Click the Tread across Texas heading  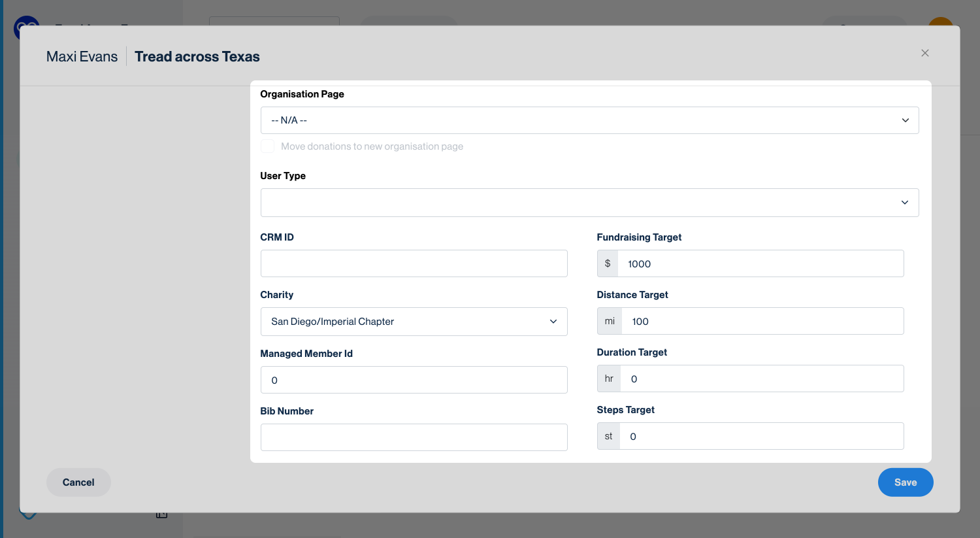coord(197,57)
